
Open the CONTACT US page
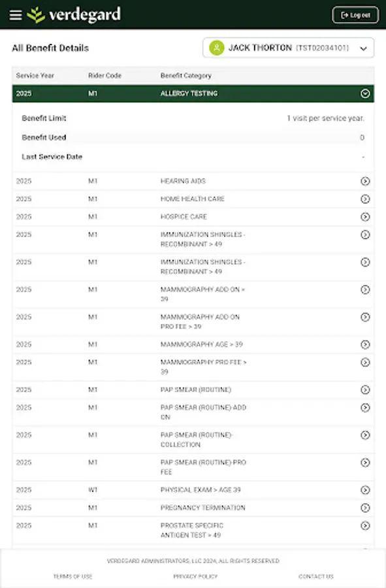tap(315, 577)
